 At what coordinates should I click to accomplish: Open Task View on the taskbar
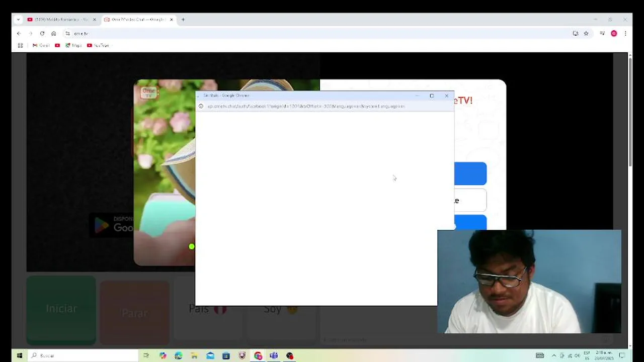146,355
